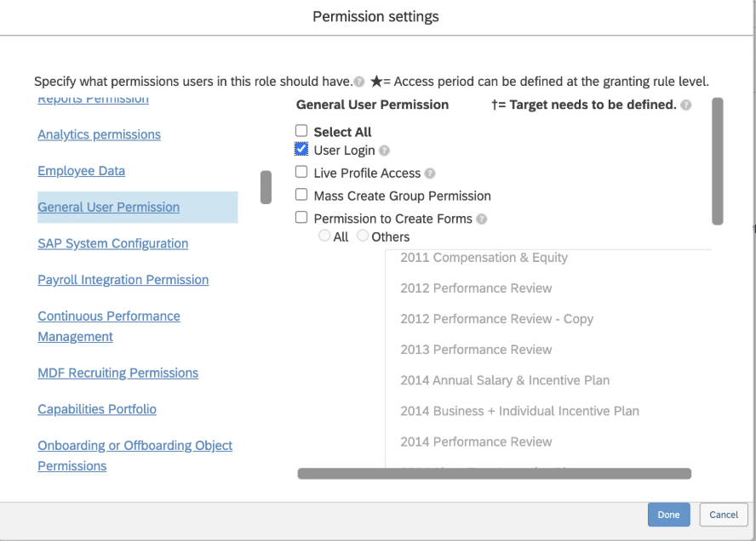Click the Cancel button
The height and width of the screenshot is (541, 756).
pos(723,515)
